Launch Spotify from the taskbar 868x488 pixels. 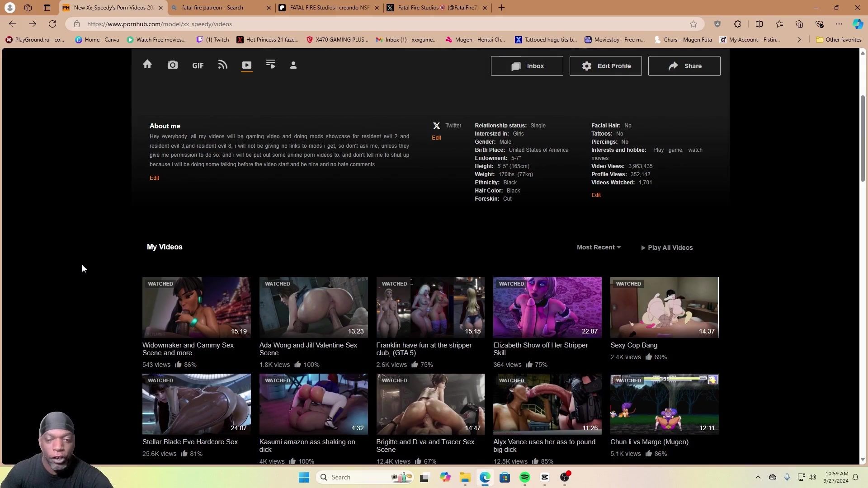pos(525,478)
